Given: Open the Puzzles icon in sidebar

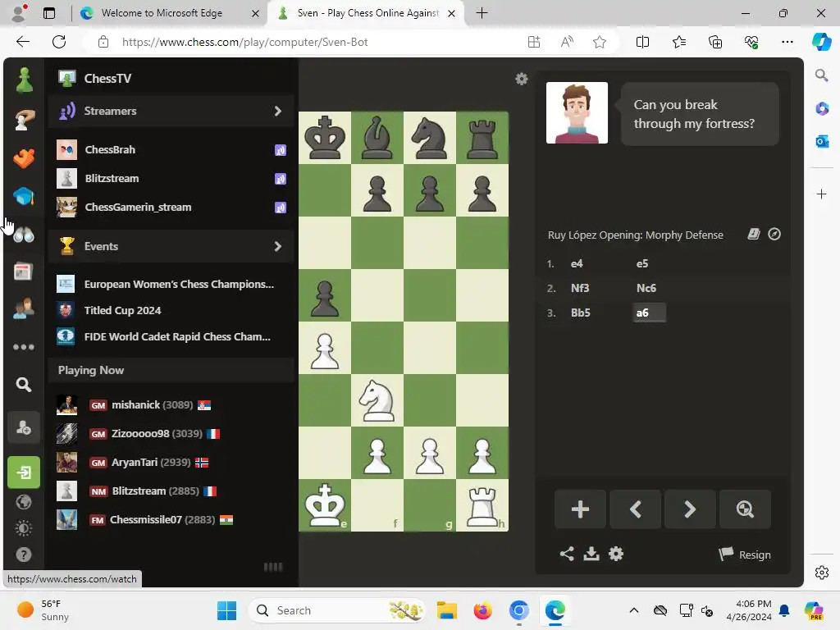Looking at the screenshot, I should (x=24, y=120).
